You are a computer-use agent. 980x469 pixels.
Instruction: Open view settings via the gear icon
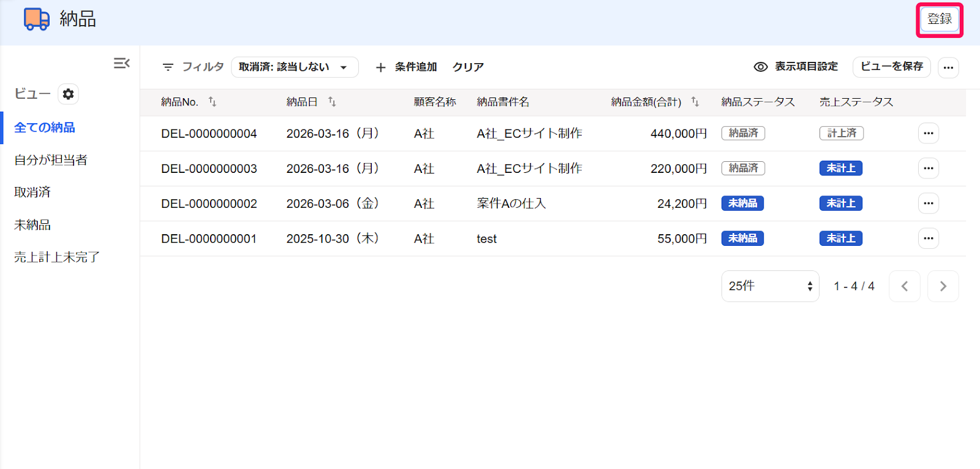(x=68, y=94)
